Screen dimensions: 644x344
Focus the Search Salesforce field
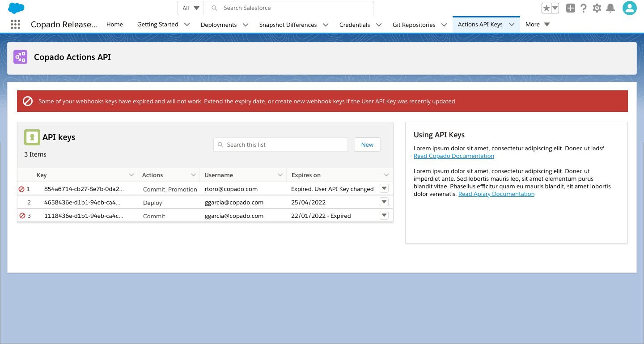tap(289, 8)
